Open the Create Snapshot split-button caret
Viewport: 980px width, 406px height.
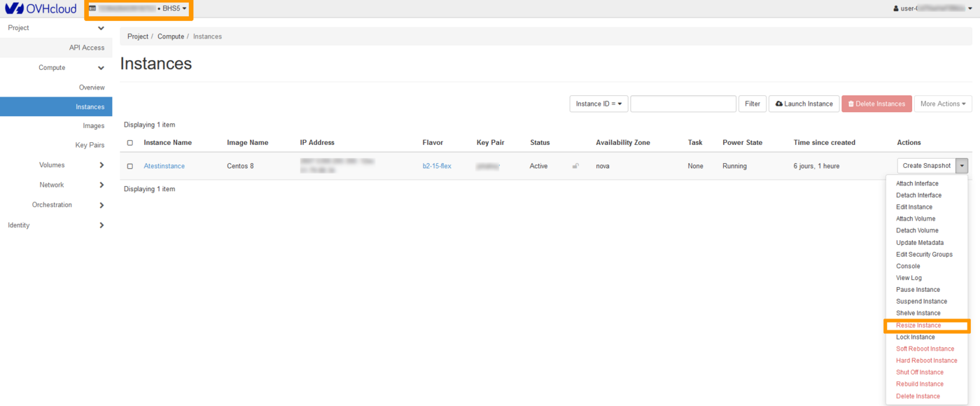[962, 165]
